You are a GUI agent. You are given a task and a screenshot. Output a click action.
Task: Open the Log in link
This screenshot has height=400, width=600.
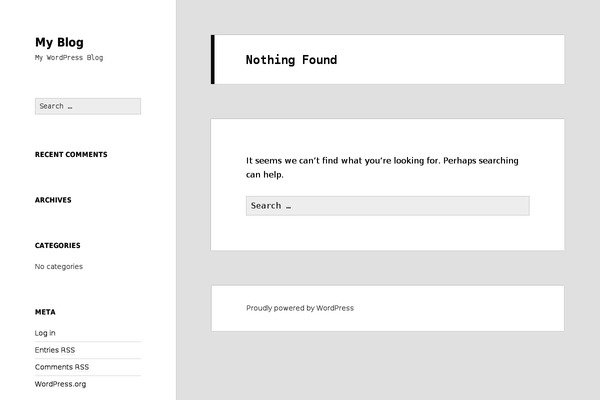pyautogui.click(x=45, y=333)
